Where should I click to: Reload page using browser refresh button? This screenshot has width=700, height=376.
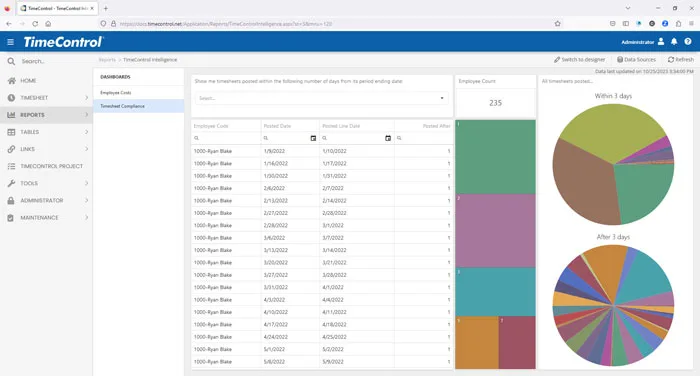click(35, 24)
